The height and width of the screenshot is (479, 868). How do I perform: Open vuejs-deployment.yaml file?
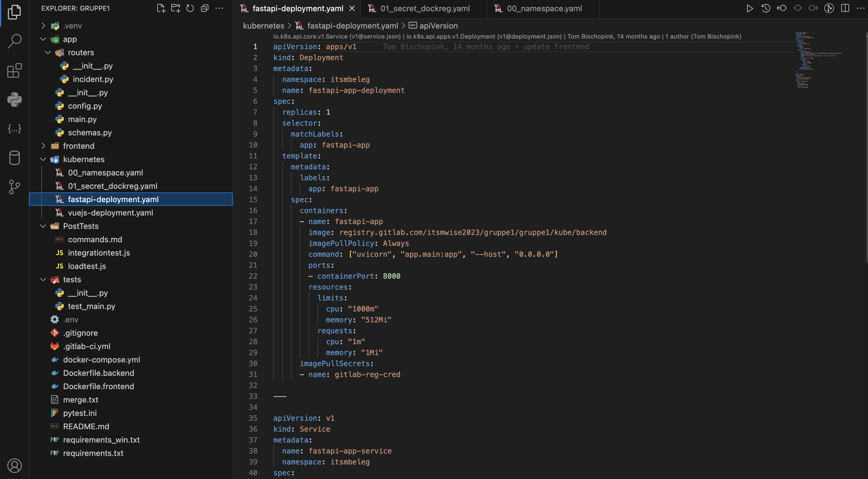click(131, 213)
